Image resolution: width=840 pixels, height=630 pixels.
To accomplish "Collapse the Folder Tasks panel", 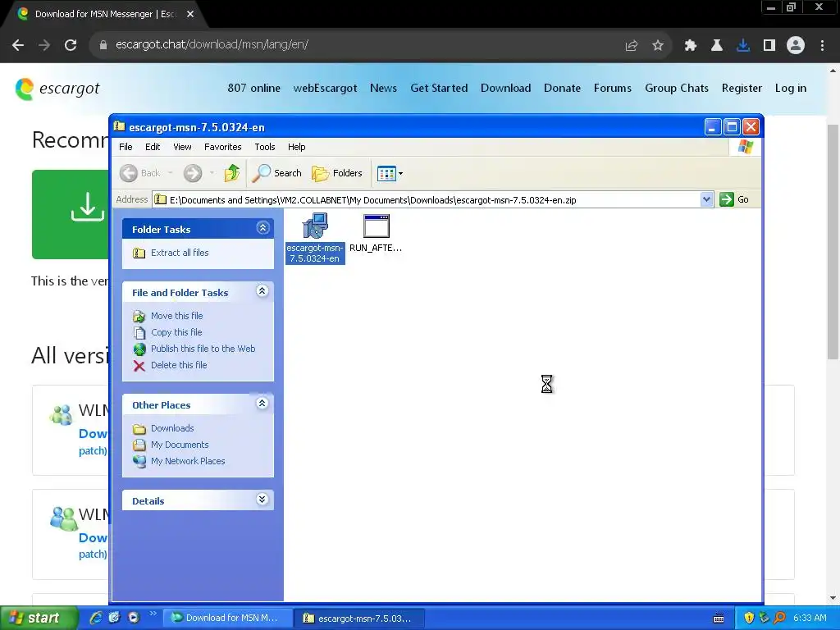I will click(262, 228).
